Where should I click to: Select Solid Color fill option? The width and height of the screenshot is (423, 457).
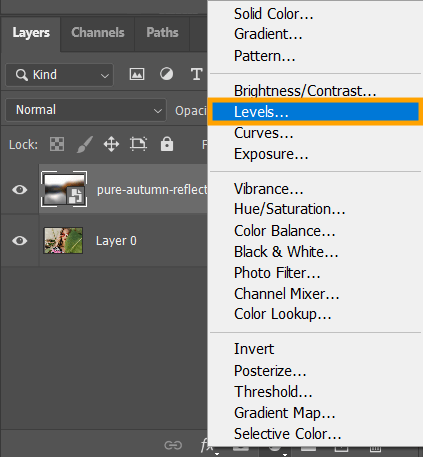point(273,14)
